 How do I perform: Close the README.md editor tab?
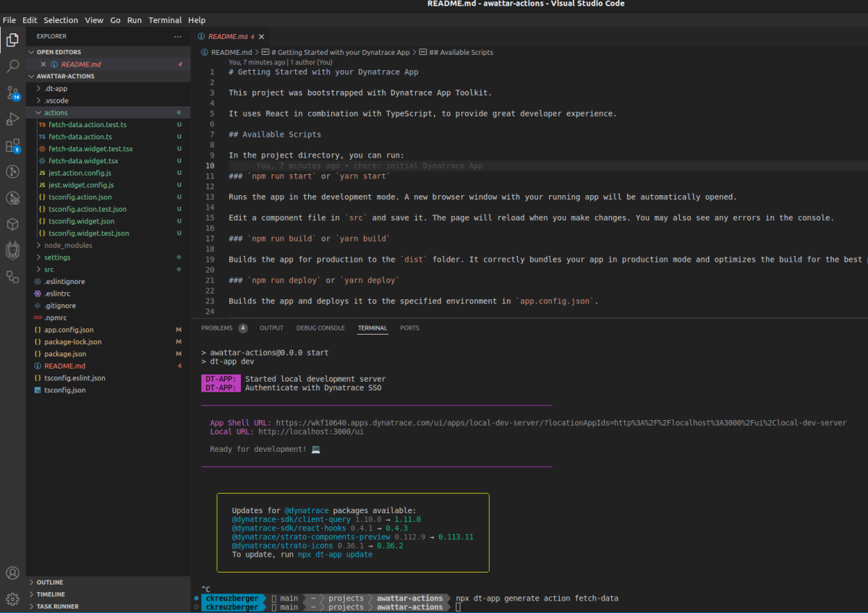tap(261, 36)
